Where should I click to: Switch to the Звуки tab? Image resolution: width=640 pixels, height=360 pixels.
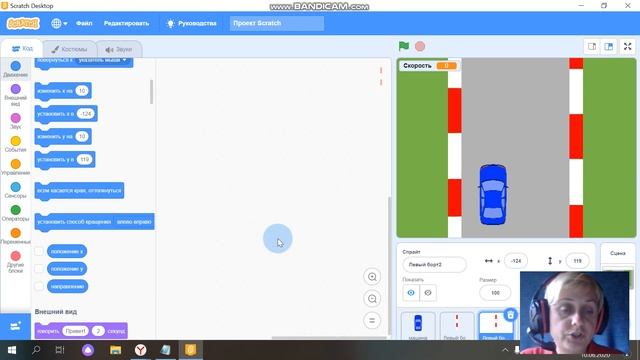point(119,49)
